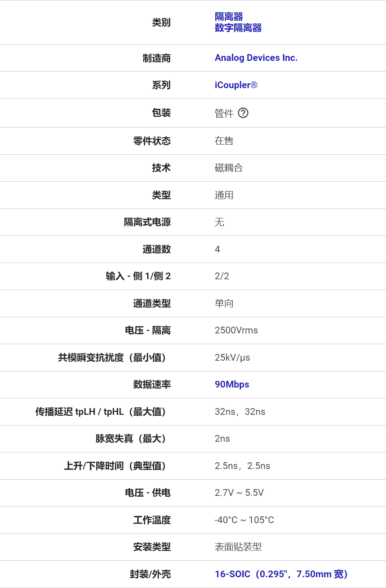Click the help icon next to 管件
The image size is (386, 588).
click(x=243, y=113)
